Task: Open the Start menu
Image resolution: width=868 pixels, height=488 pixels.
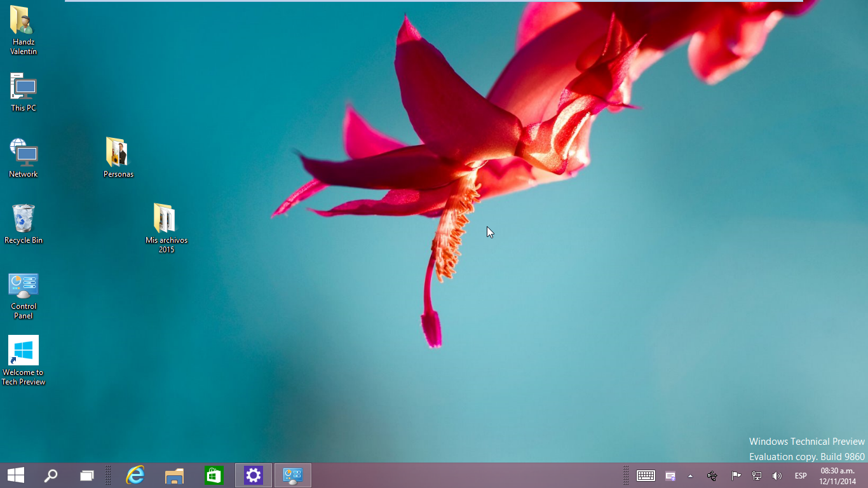Action: click(16, 475)
